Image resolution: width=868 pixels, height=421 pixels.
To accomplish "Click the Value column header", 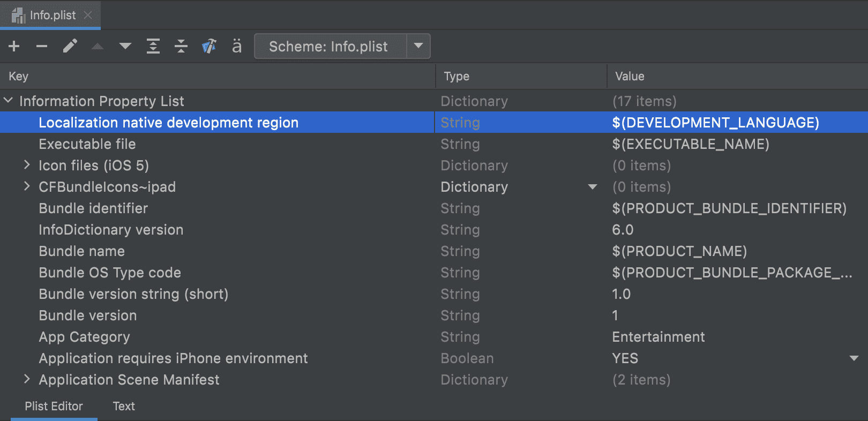I will coord(630,76).
